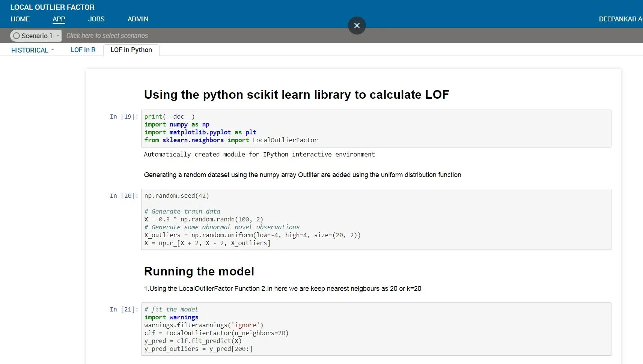The image size is (643, 364).
Task: Click 'Click here to select scenarios' prompt
Action: [107, 35]
